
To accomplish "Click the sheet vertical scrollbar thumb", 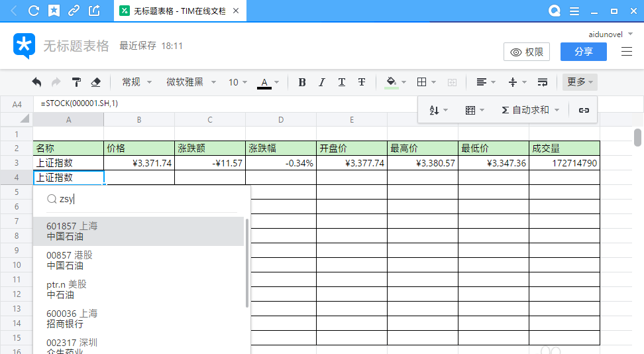I will [637, 137].
